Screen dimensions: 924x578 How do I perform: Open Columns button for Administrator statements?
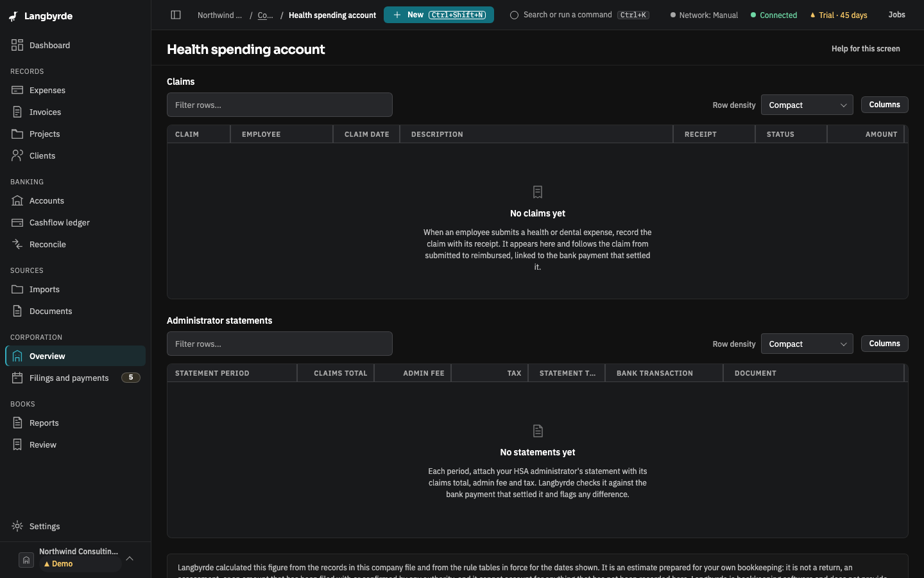(884, 344)
